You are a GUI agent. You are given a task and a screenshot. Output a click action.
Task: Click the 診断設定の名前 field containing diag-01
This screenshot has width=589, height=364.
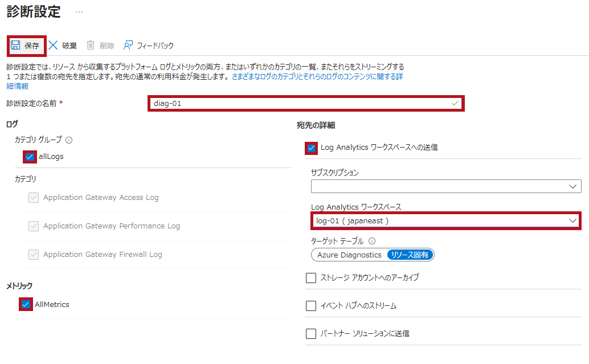(x=306, y=104)
